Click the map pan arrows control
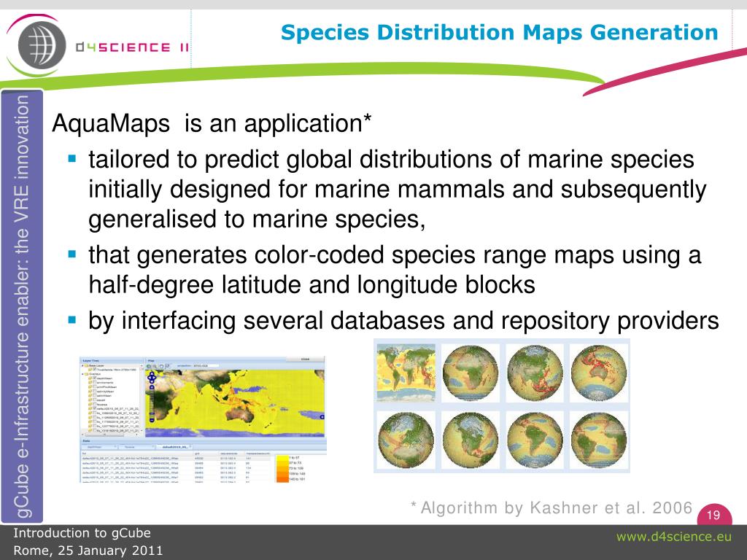The width and height of the screenshot is (747, 560). click(x=152, y=378)
